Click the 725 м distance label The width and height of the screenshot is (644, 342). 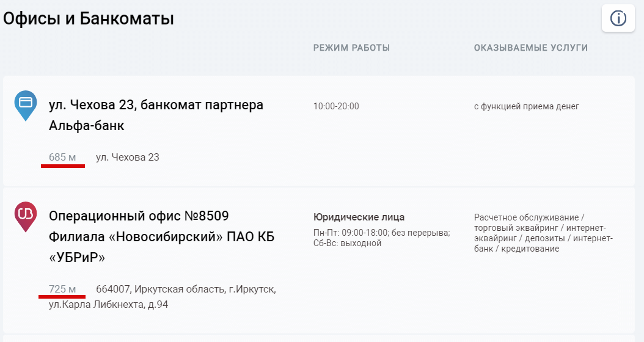coord(62,289)
